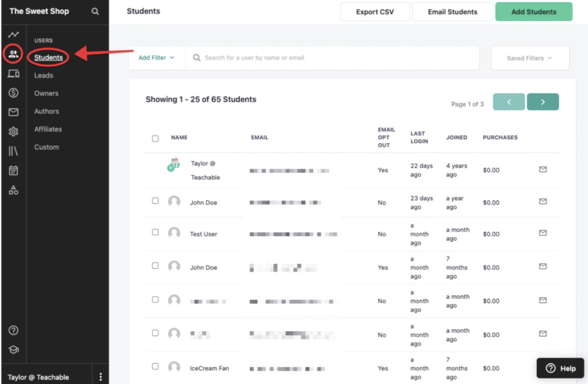Click the email icon in Taylor @ Teachable row
Image resolution: width=588 pixels, height=384 pixels.
[543, 169]
